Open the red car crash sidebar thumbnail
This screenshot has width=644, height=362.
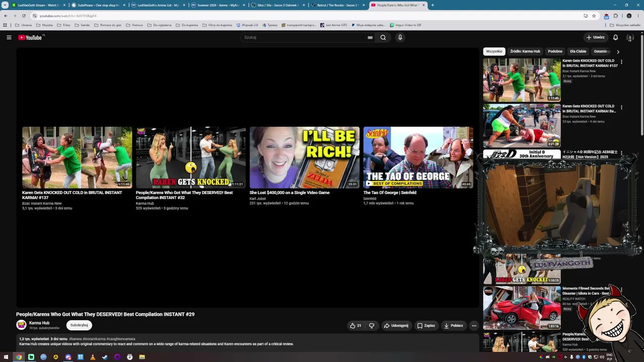click(x=522, y=308)
